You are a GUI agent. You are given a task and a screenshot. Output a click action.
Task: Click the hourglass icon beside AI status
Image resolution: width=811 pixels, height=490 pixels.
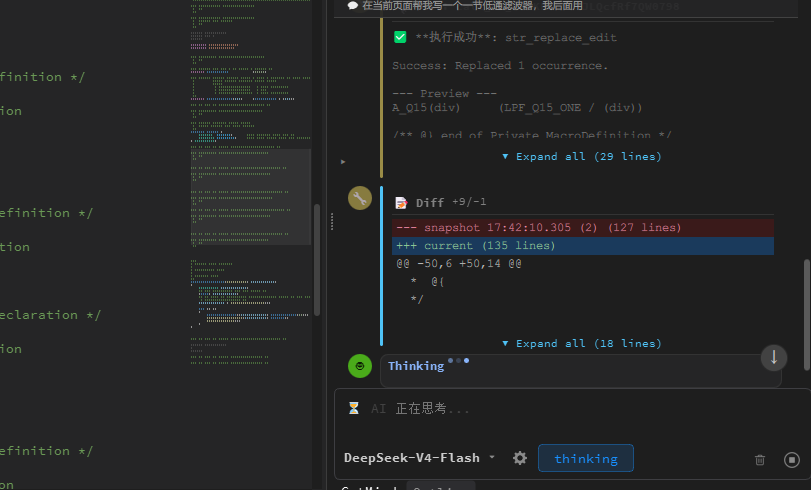[x=354, y=408]
